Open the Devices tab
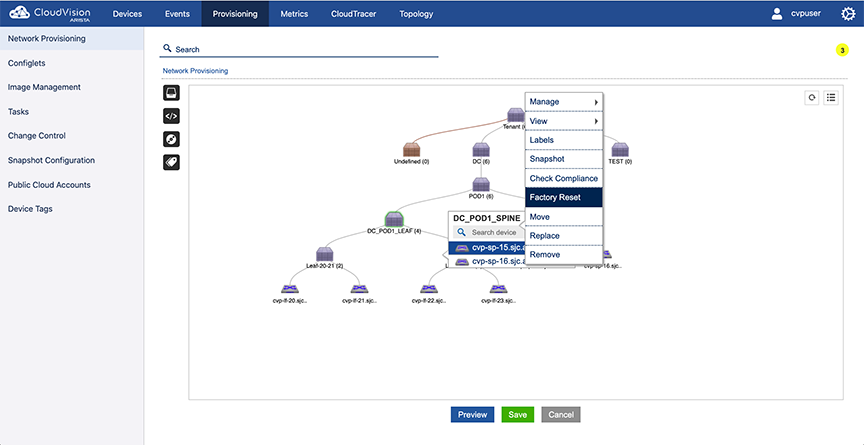Screen dimensions: 864x445 pos(127,14)
